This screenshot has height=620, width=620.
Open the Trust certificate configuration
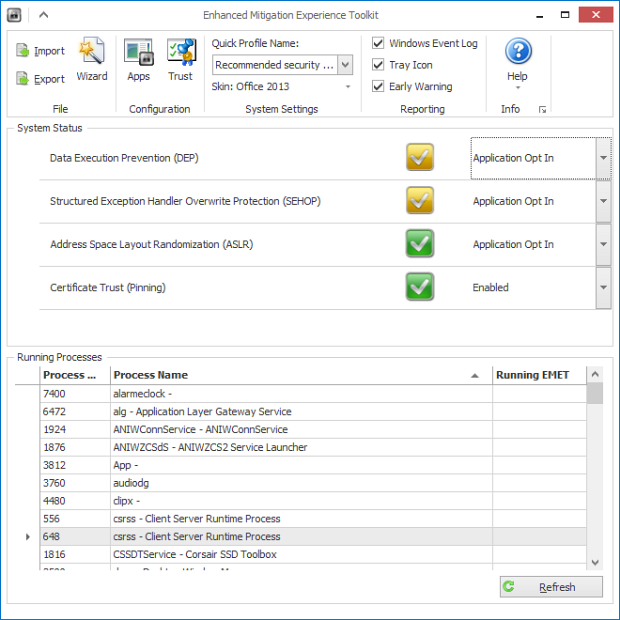click(180, 59)
